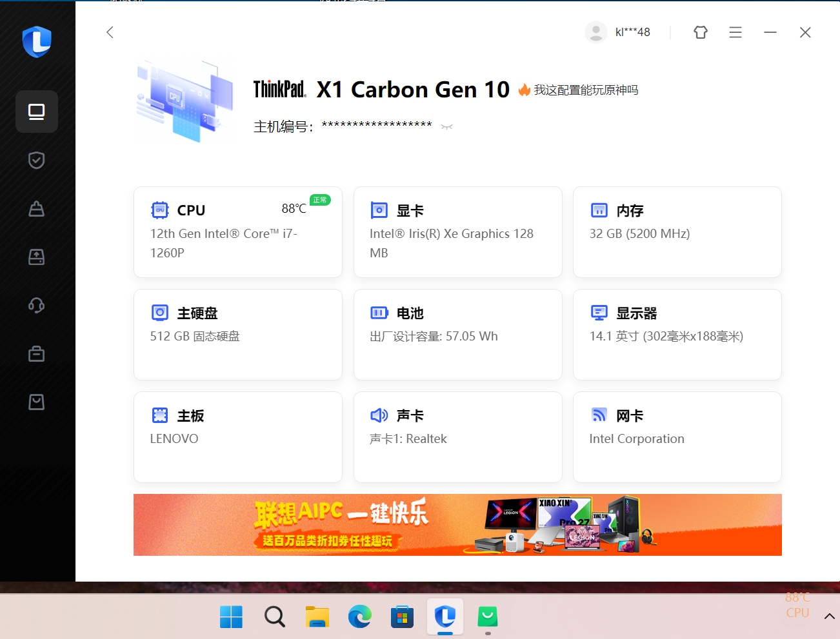The height and width of the screenshot is (639, 840).
Task: Click the user avatar icon
Action: [596, 32]
